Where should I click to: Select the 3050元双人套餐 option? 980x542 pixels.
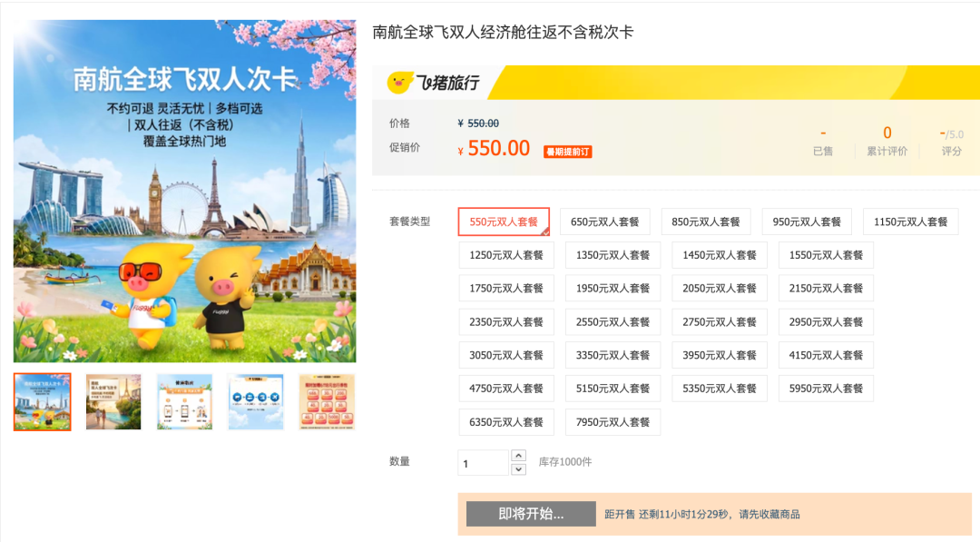(x=506, y=355)
